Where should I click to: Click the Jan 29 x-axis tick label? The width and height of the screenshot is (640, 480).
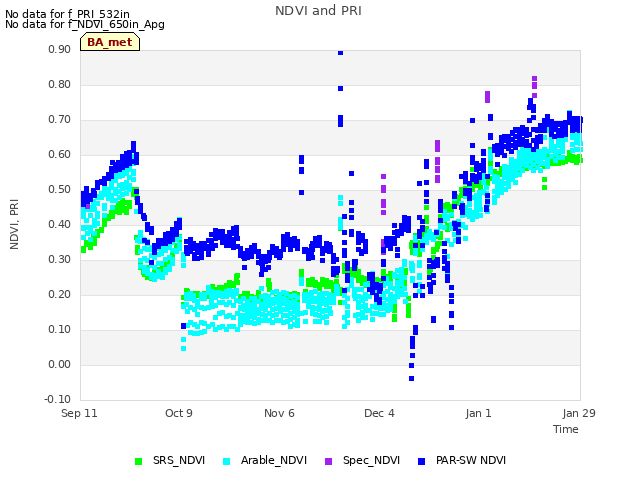579,413
